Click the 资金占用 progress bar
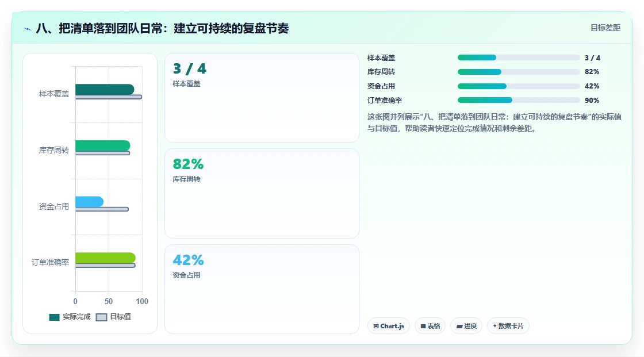644x357 pixels. pyautogui.click(x=518, y=86)
